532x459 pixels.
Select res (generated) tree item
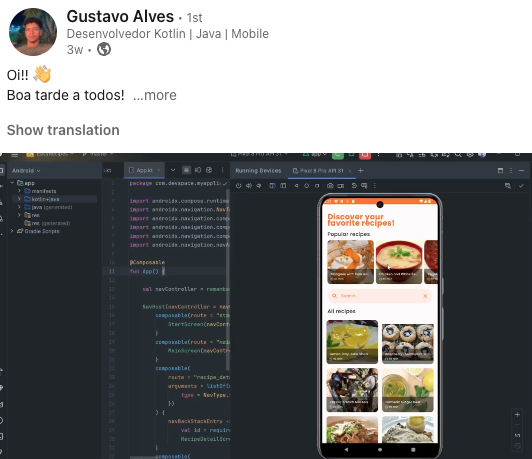(48, 223)
